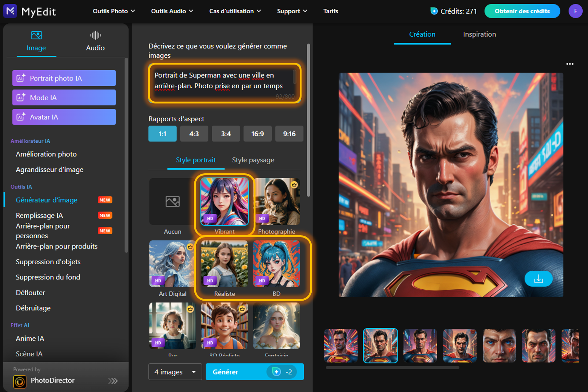588x392 pixels.
Task: Open Suppression du fond tool
Action: [x=48, y=277]
